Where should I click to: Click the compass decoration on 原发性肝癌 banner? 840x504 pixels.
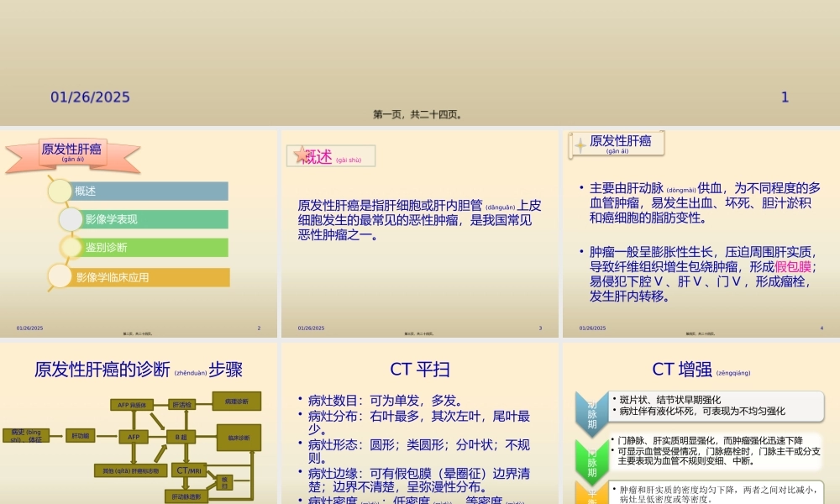(x=580, y=144)
